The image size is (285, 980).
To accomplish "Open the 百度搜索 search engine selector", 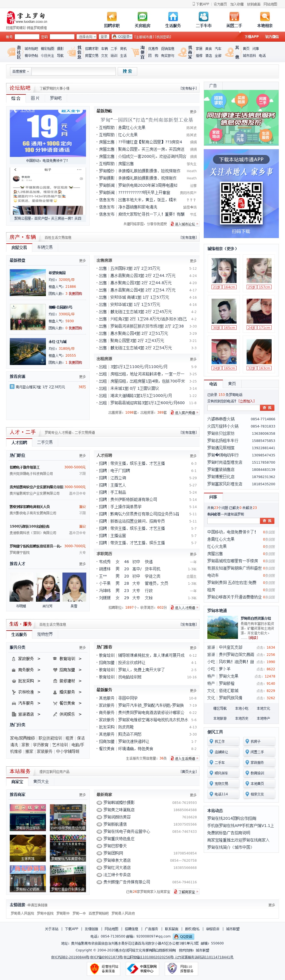I will click(21, 71).
